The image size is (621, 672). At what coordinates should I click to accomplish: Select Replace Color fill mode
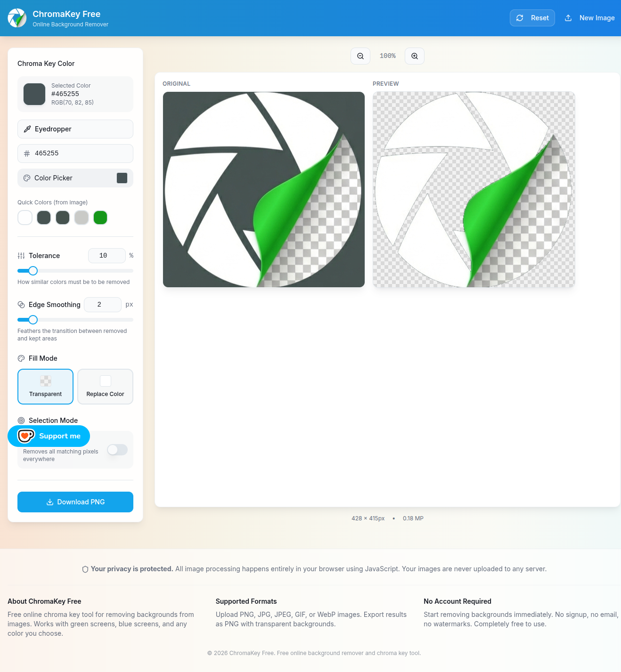(x=106, y=387)
